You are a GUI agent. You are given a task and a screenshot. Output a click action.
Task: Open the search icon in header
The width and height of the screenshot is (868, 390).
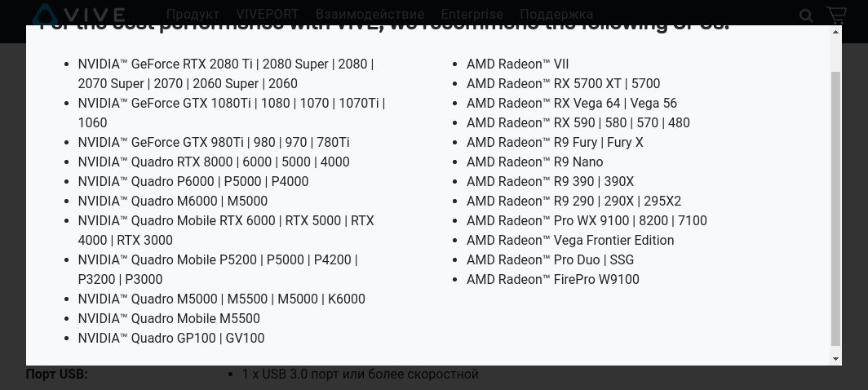point(806,16)
